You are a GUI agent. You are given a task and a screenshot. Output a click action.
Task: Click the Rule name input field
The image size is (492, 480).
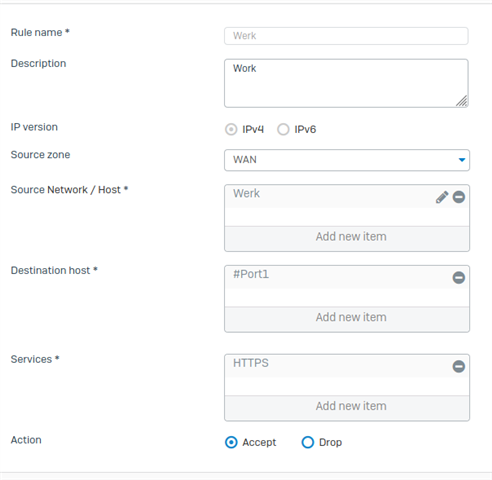coord(346,36)
